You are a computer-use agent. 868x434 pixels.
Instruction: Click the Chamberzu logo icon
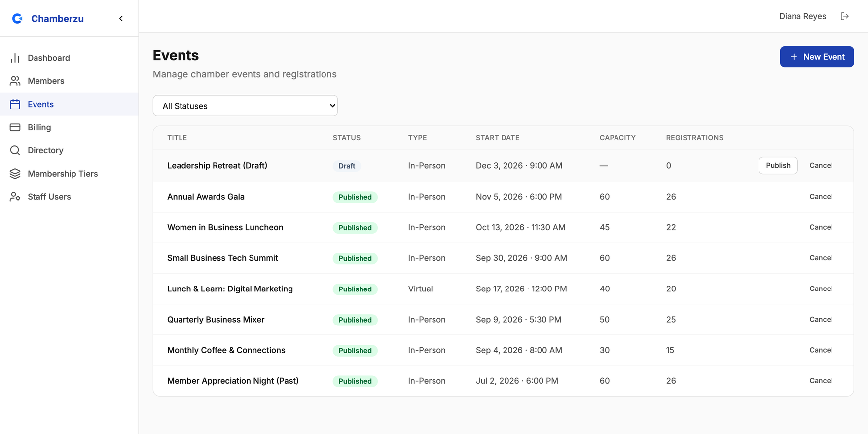pos(17,18)
